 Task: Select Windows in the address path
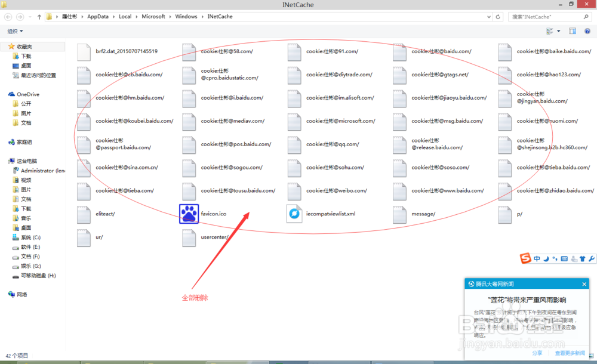[186, 17]
